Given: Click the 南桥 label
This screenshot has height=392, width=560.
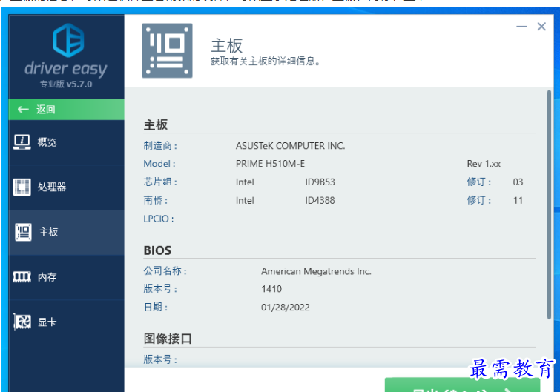Looking at the screenshot, I should [x=155, y=201].
